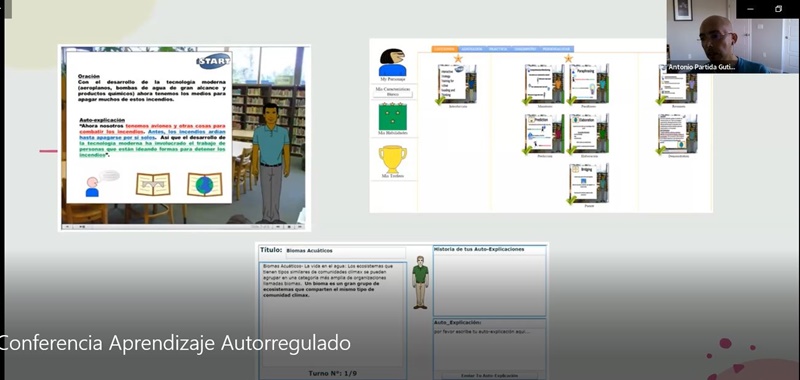
Task: Click the Título field showing Biomas Acuáticos
Action: [x=344, y=251]
